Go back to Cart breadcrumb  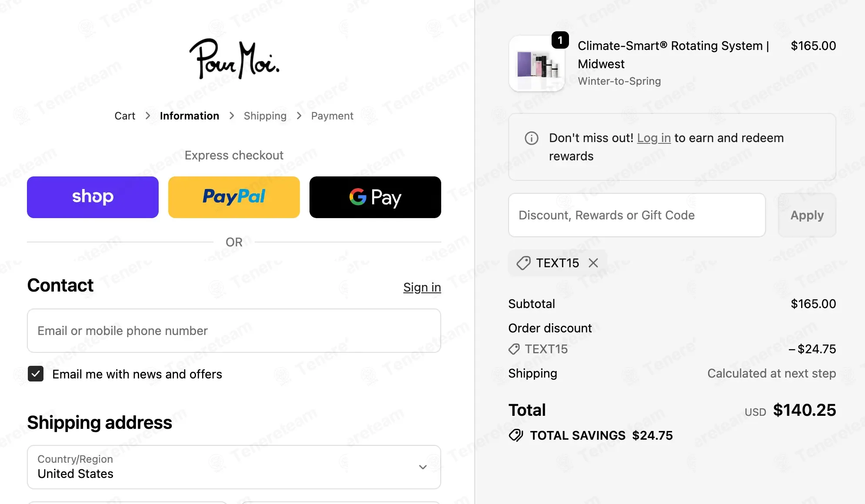(125, 116)
